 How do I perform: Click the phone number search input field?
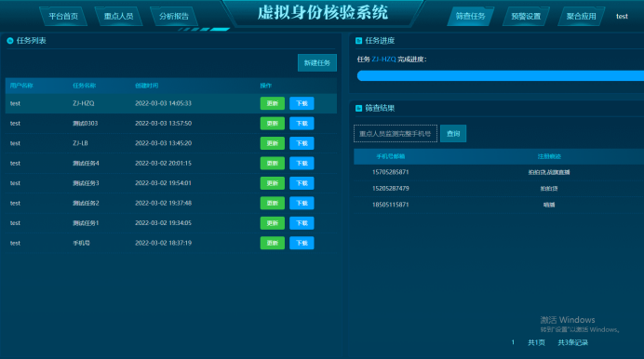396,133
